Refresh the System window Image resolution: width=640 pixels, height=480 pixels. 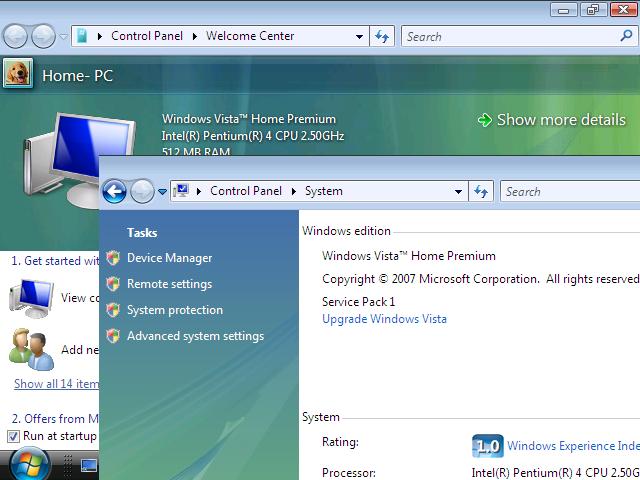tap(481, 191)
